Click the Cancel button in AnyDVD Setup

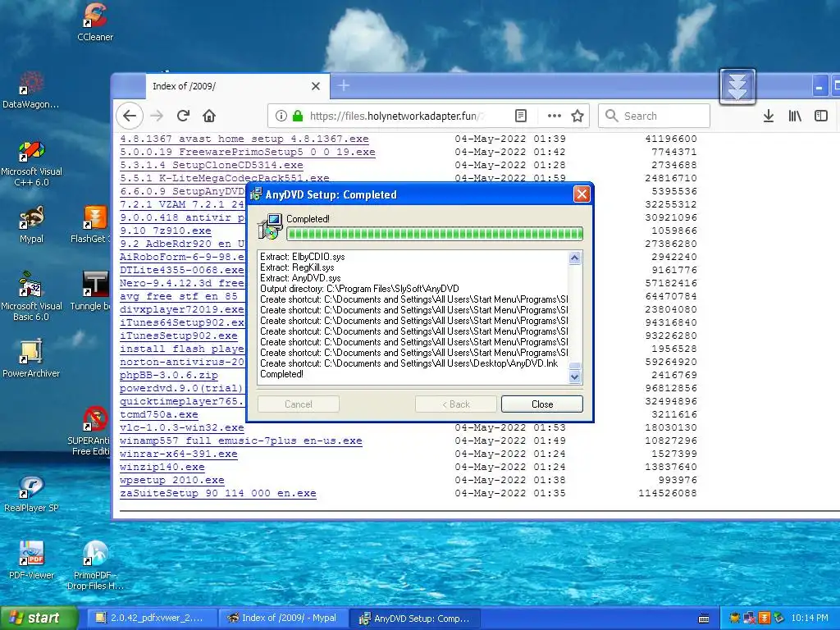pos(299,404)
